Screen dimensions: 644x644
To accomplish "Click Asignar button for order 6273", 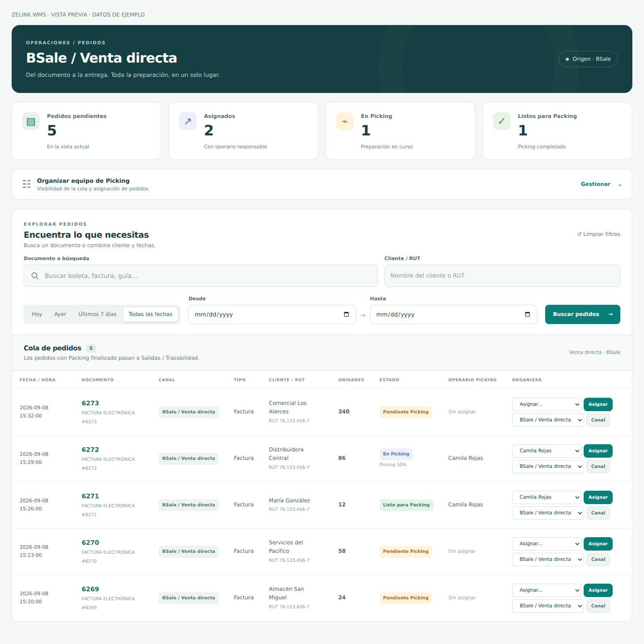I will (598, 404).
